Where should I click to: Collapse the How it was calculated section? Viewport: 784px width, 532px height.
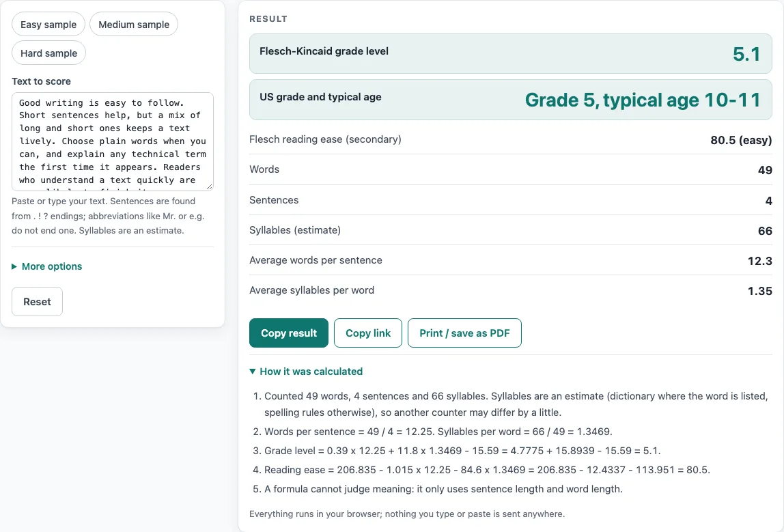[306, 372]
